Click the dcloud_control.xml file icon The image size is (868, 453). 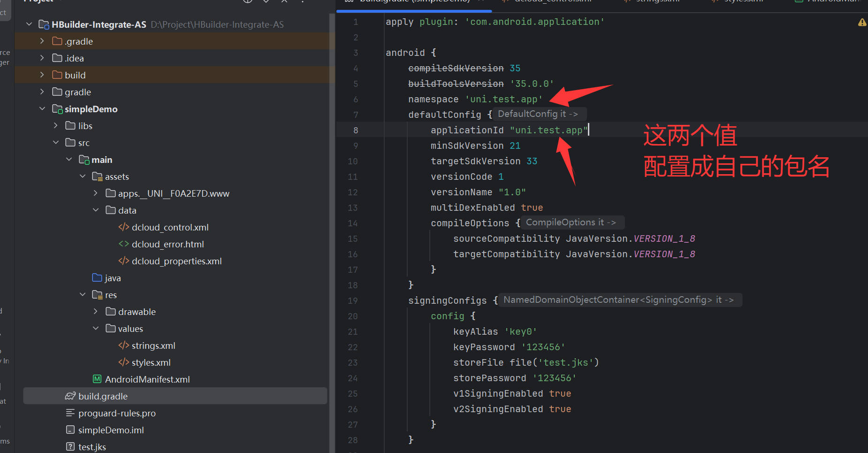[124, 227]
